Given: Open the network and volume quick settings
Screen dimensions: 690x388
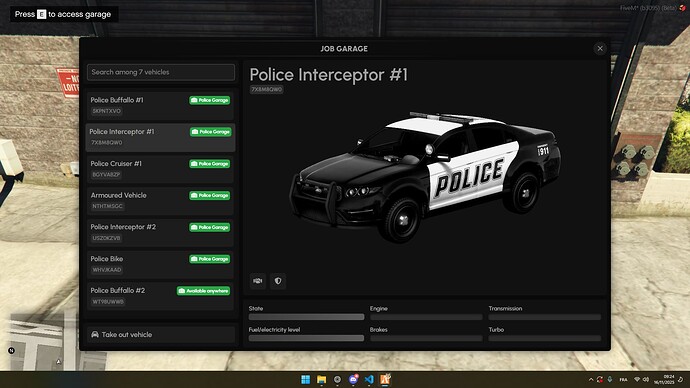Looking at the screenshot, I should pos(641,379).
